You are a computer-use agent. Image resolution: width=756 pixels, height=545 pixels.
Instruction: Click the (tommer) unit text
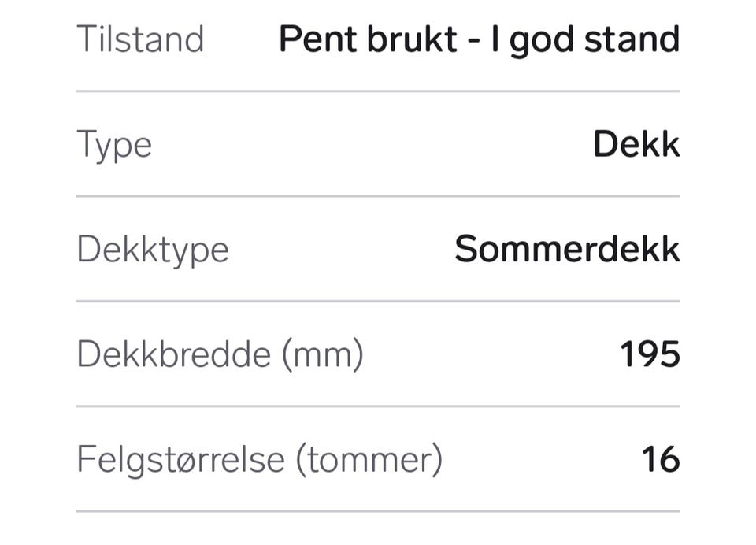coord(369,460)
